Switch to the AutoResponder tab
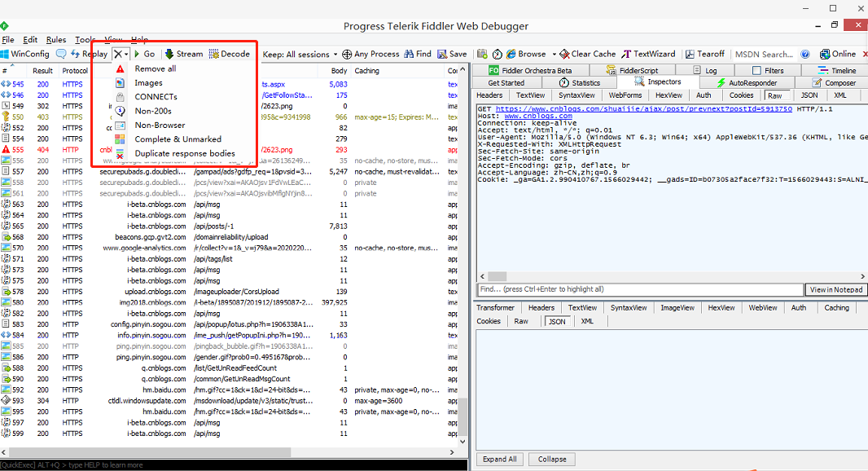The image size is (868, 471). click(747, 82)
